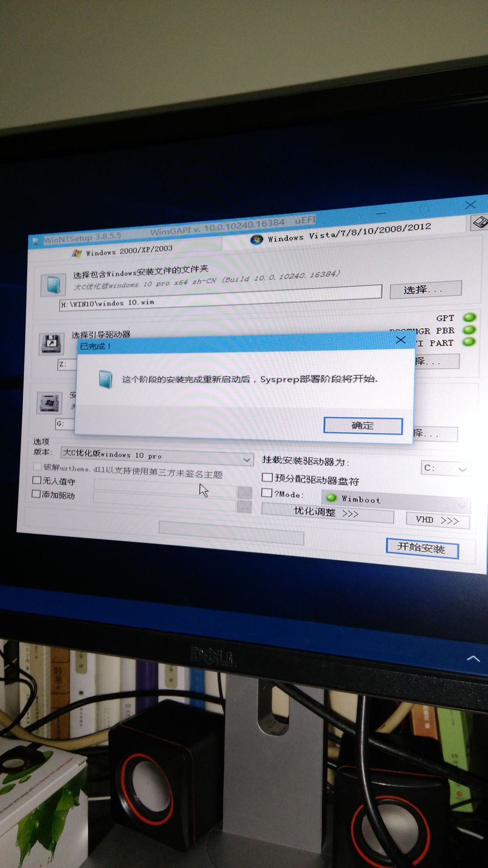488x868 pixels.
Task: Click the Wimboot green indicator light
Action: [332, 497]
